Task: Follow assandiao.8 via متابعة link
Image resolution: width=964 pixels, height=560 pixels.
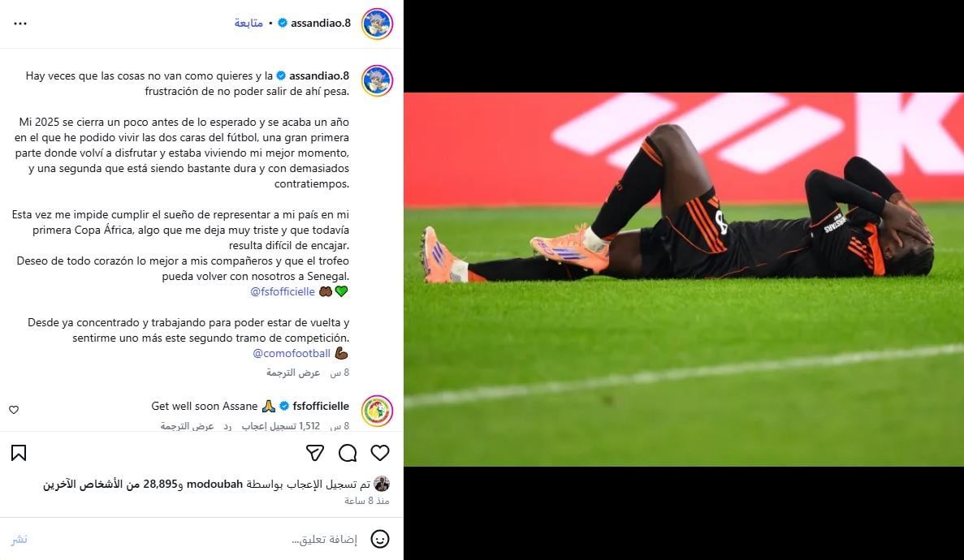Action: (249, 24)
